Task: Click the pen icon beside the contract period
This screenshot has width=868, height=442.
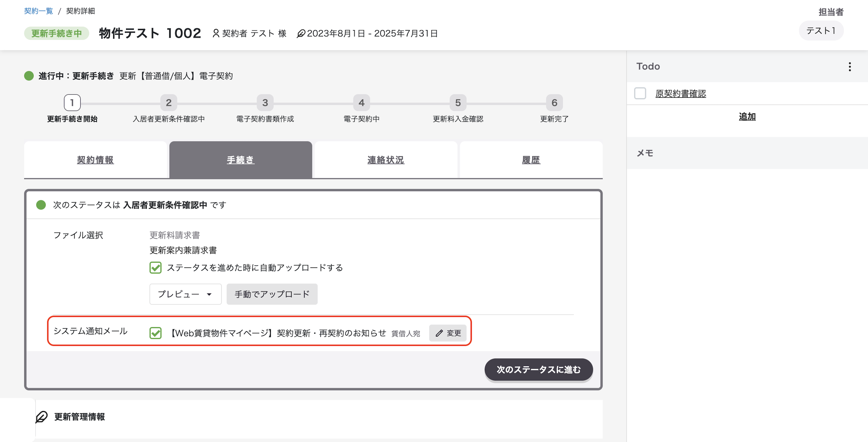Action: click(x=301, y=33)
